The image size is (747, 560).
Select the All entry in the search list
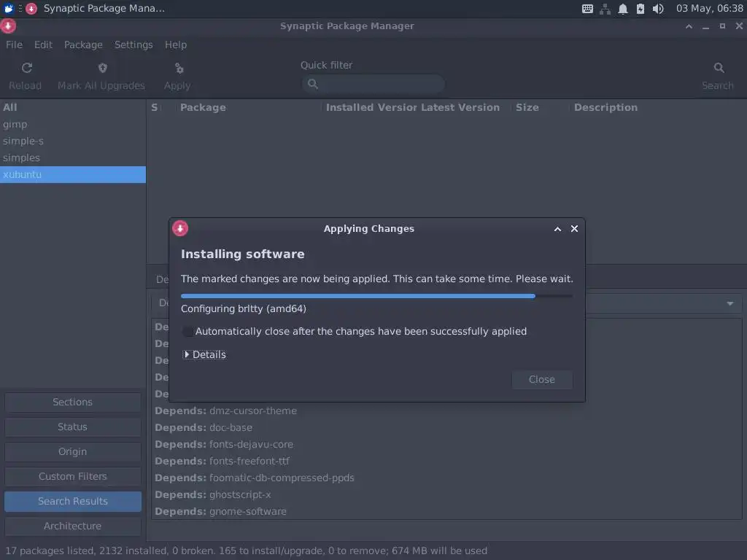73,108
